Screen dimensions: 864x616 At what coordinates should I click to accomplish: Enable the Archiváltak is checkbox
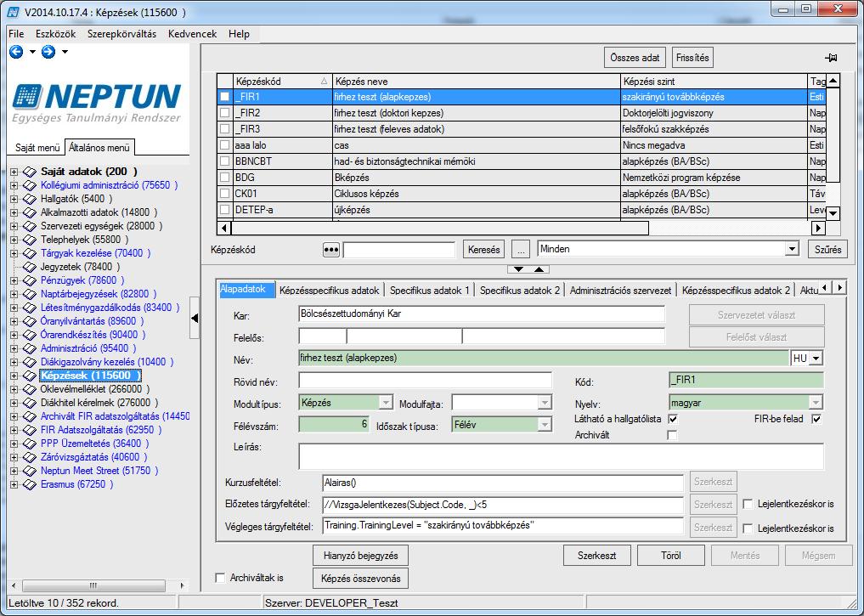tap(220, 578)
